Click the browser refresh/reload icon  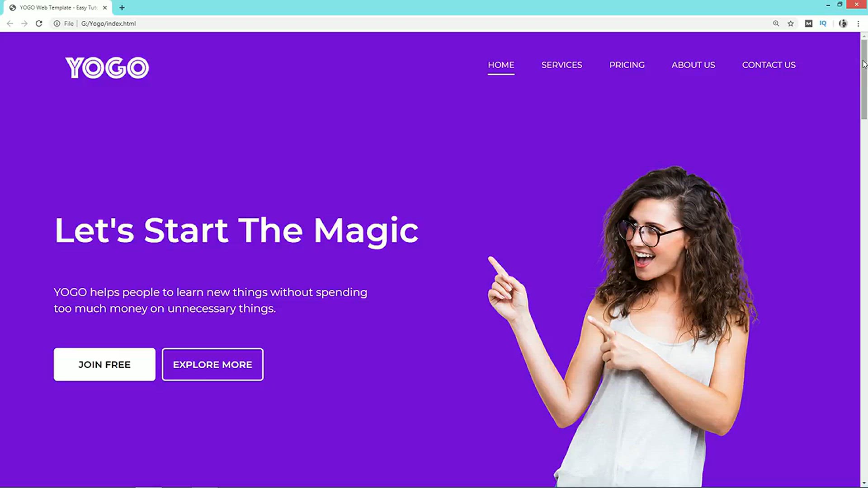(38, 23)
